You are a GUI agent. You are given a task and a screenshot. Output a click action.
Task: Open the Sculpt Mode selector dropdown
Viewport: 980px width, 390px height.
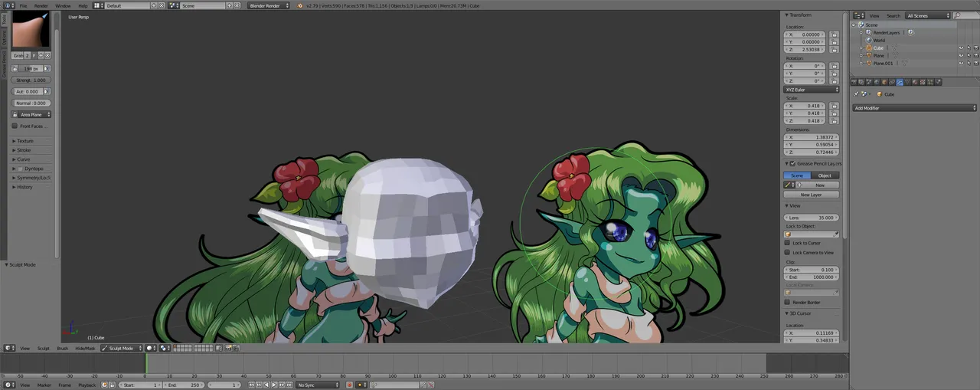pyautogui.click(x=122, y=348)
